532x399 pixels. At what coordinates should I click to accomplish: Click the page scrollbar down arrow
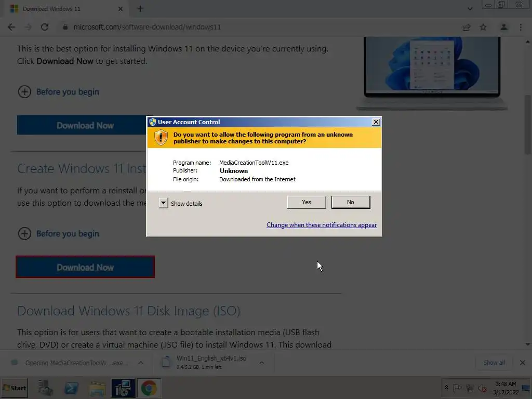pyautogui.click(x=528, y=345)
